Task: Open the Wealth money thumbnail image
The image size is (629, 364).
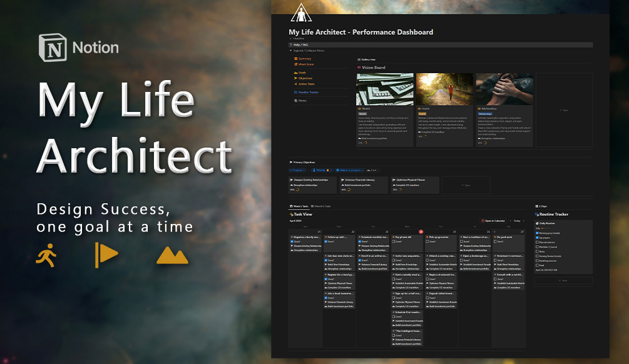Action: click(385, 89)
